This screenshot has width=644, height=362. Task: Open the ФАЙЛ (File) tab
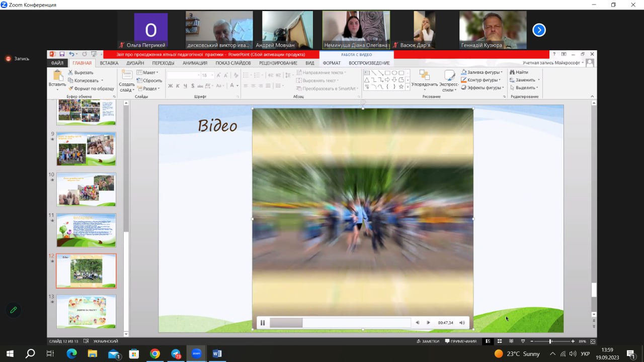pos(57,63)
